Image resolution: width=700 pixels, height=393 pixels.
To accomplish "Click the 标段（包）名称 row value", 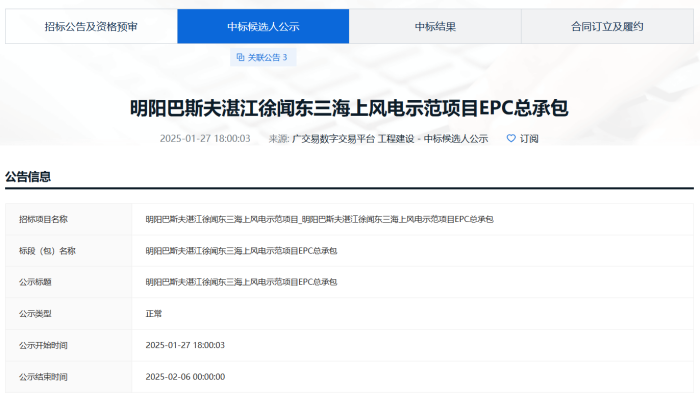I will [x=241, y=251].
